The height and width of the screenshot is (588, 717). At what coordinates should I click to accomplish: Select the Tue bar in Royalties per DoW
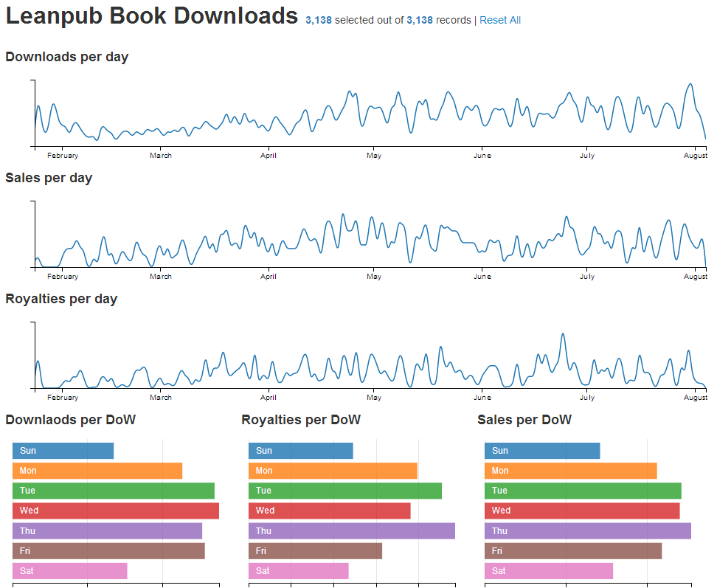click(343, 490)
